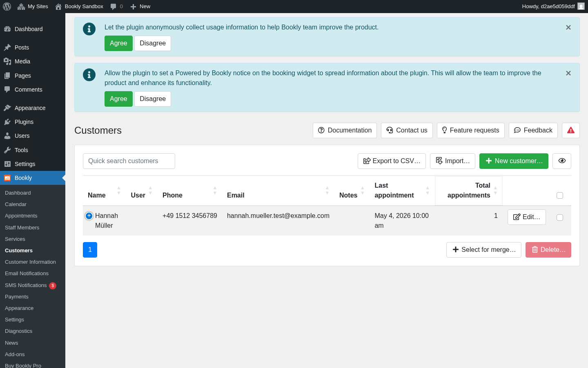Sort by Last appointment column
This screenshot has height=368, width=588.
click(x=402, y=191)
